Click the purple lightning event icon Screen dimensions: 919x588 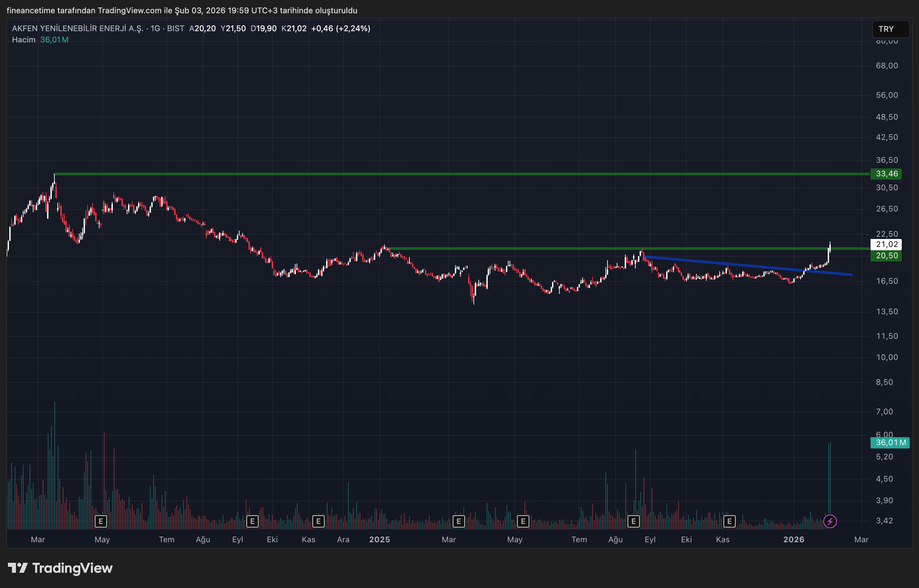(830, 521)
